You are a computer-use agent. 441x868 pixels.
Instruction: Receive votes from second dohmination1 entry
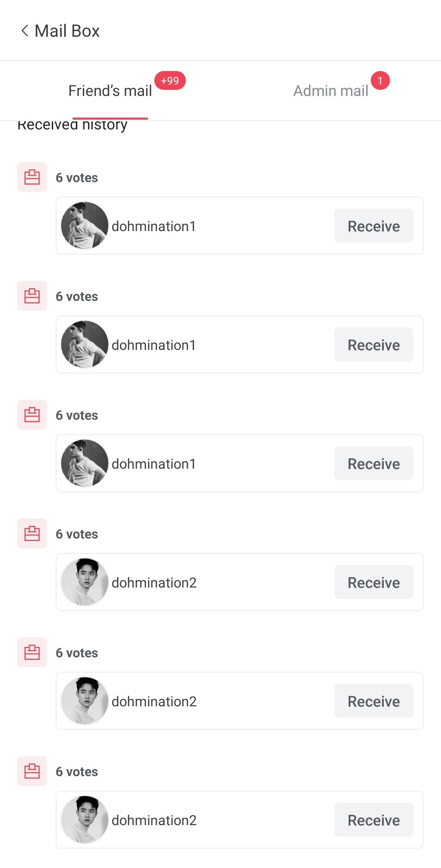click(374, 345)
